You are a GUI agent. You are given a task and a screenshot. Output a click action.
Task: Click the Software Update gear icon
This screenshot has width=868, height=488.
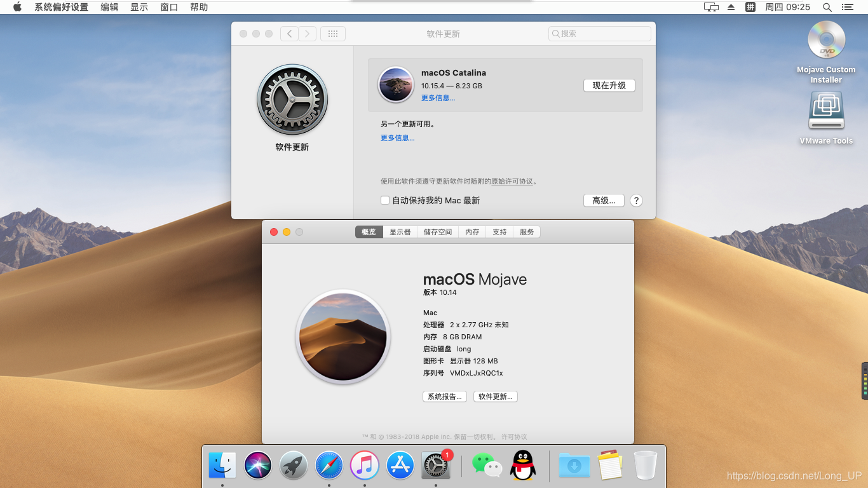pos(292,100)
